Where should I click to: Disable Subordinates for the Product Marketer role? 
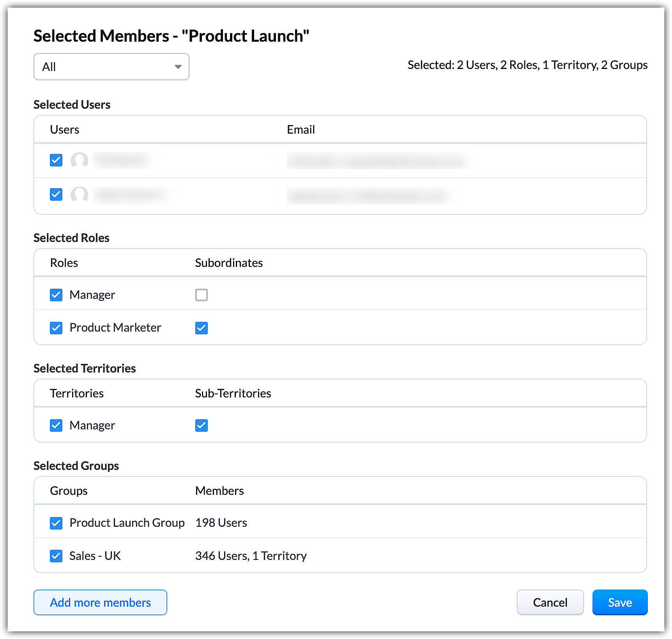202,328
